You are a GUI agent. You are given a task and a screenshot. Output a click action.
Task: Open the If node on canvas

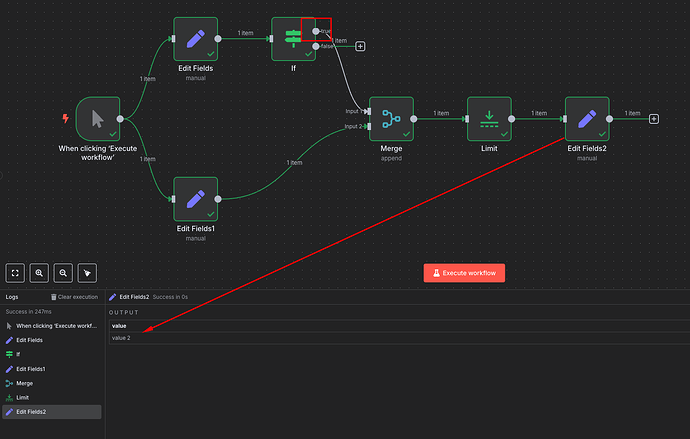pyautogui.click(x=293, y=39)
